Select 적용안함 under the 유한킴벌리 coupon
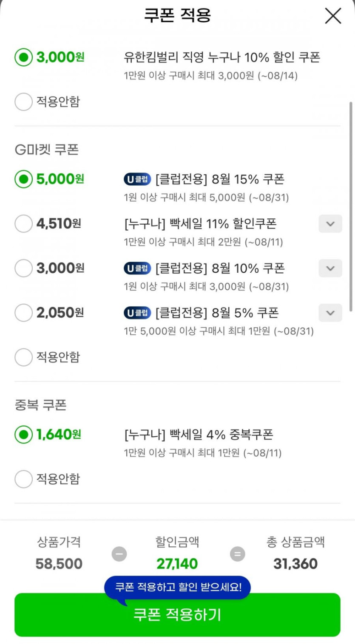 pyautogui.click(x=23, y=102)
